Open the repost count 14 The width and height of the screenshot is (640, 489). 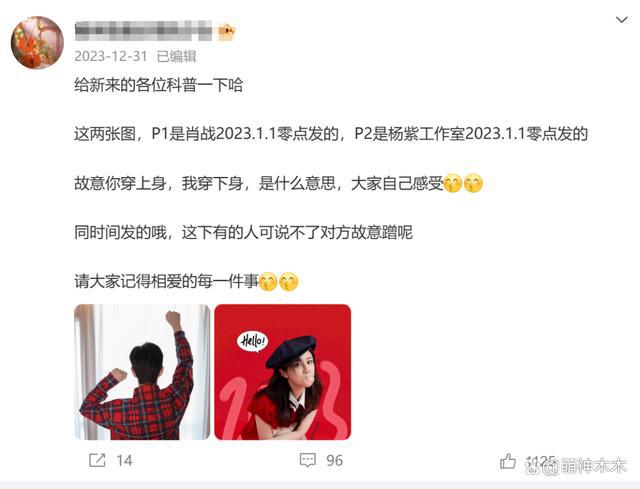124,461
